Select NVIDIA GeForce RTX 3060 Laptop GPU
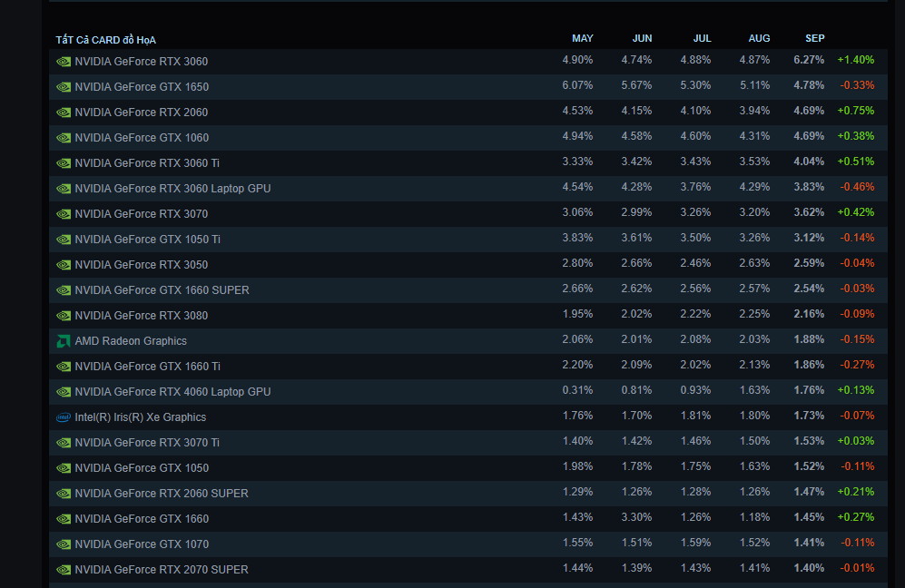The height and width of the screenshot is (588, 905). (172, 189)
